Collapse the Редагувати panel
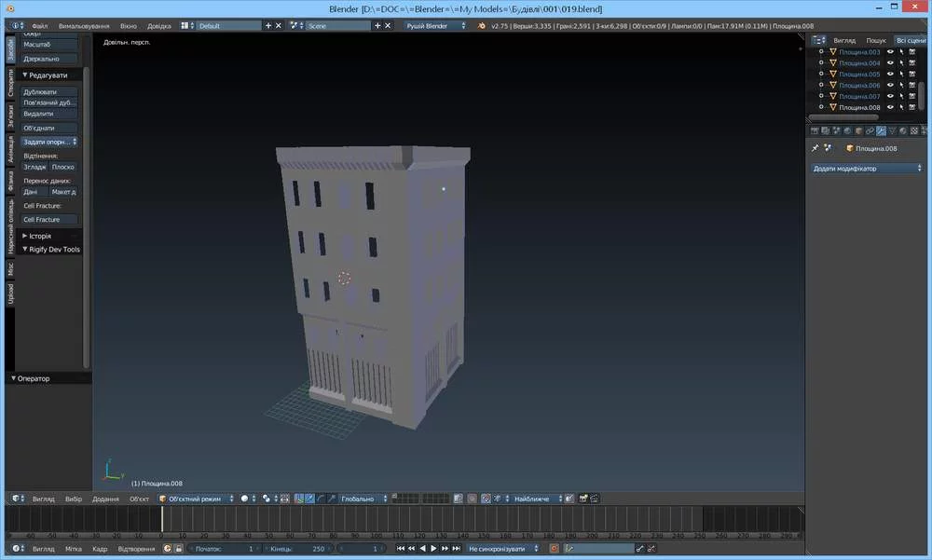The image size is (932, 560). pyautogui.click(x=25, y=75)
